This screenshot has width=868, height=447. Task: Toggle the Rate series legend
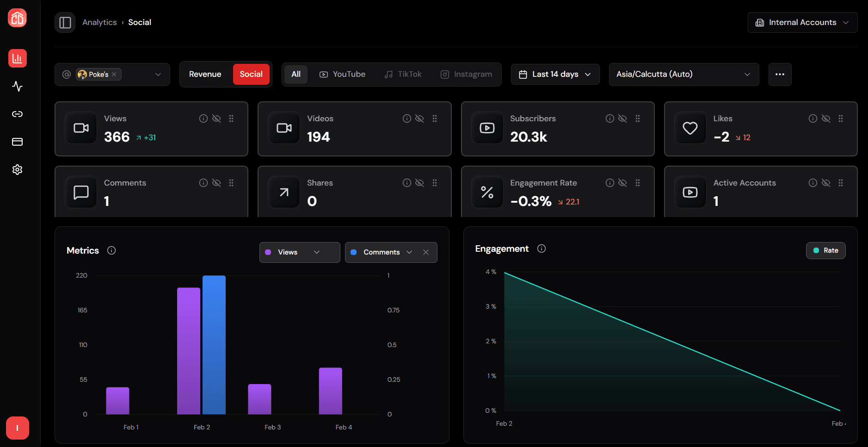tap(825, 250)
